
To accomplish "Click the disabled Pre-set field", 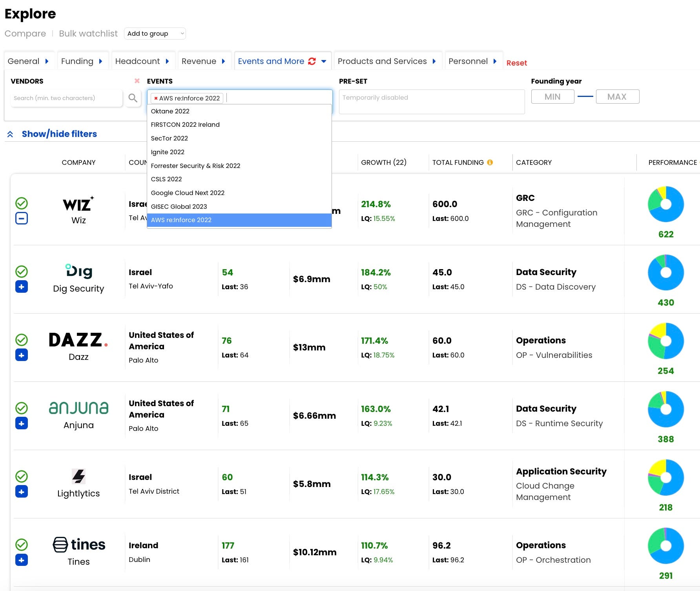I will click(432, 102).
